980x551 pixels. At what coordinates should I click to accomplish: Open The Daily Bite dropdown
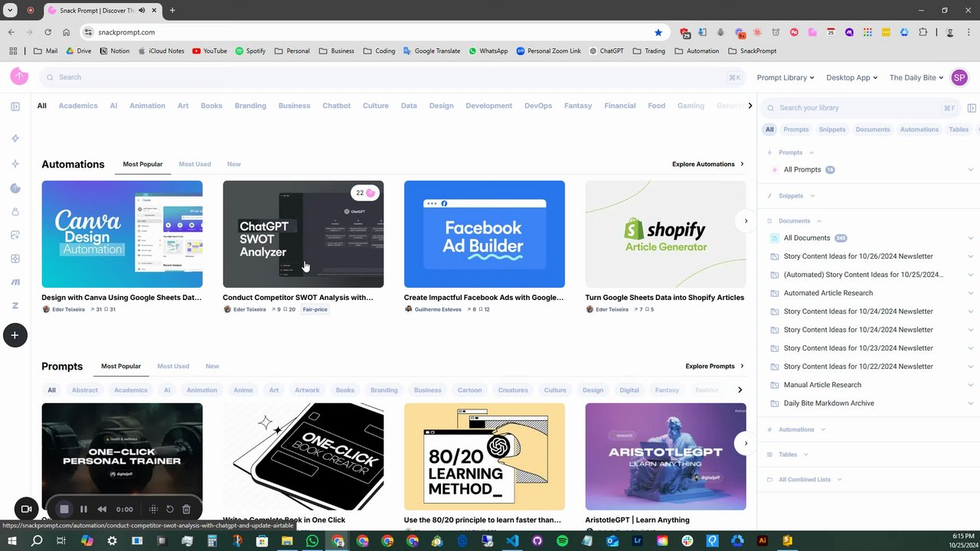tap(916, 77)
